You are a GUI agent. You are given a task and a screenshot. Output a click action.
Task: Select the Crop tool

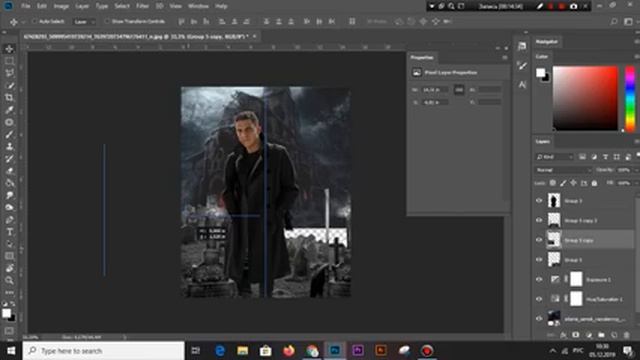point(9,98)
